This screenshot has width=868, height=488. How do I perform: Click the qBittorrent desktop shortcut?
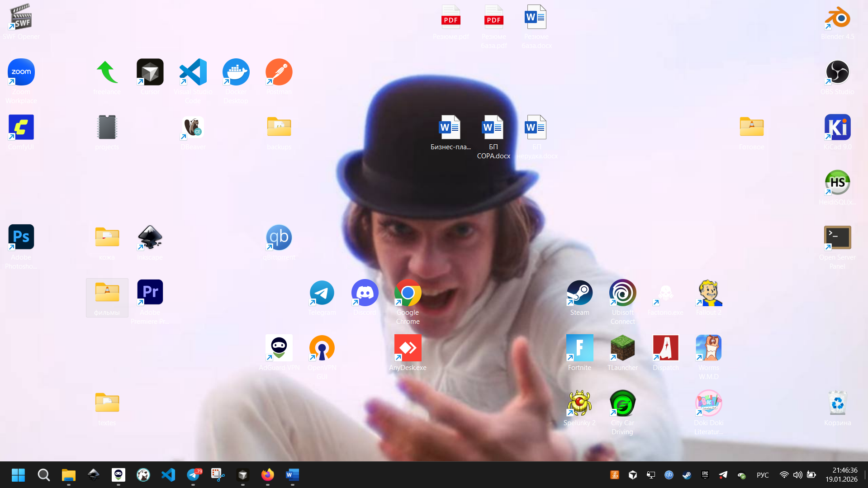pos(279,238)
